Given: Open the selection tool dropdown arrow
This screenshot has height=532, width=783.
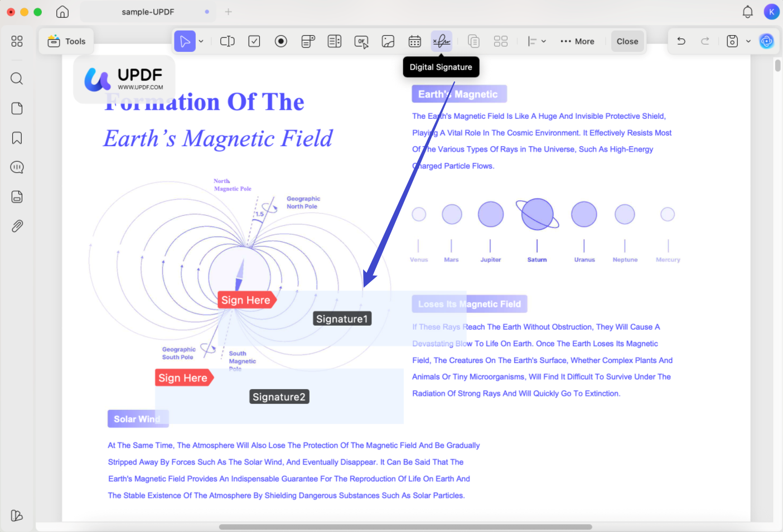Looking at the screenshot, I should click(x=201, y=41).
